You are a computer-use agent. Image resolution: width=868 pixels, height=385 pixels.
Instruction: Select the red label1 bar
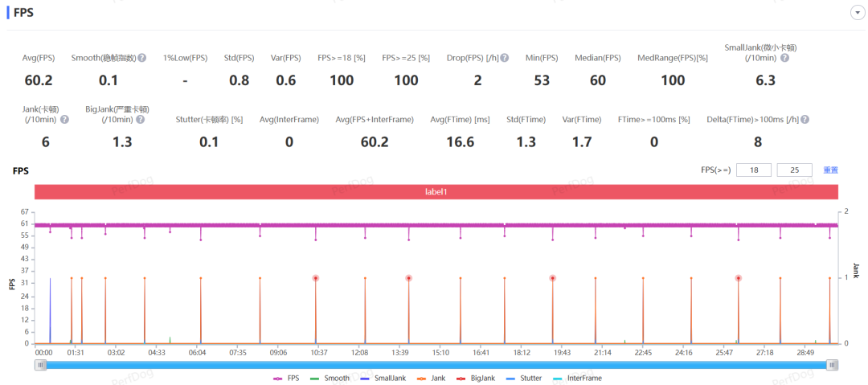coord(436,191)
